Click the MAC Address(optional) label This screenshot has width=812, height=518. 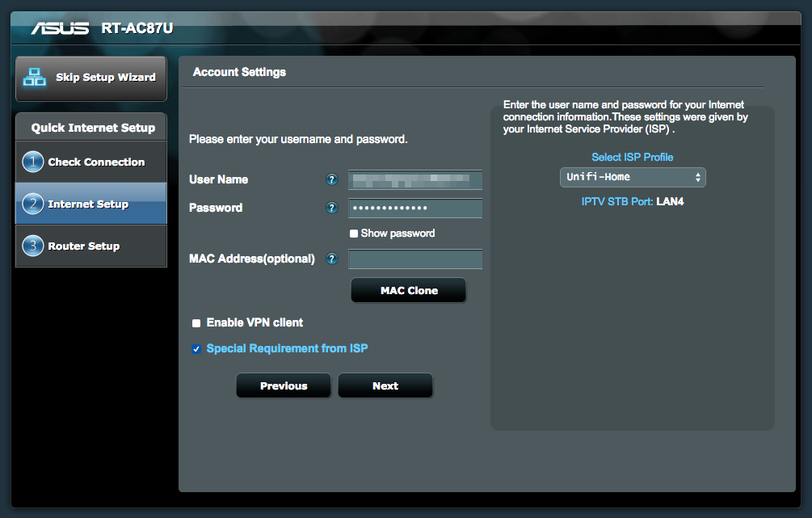pyautogui.click(x=251, y=259)
